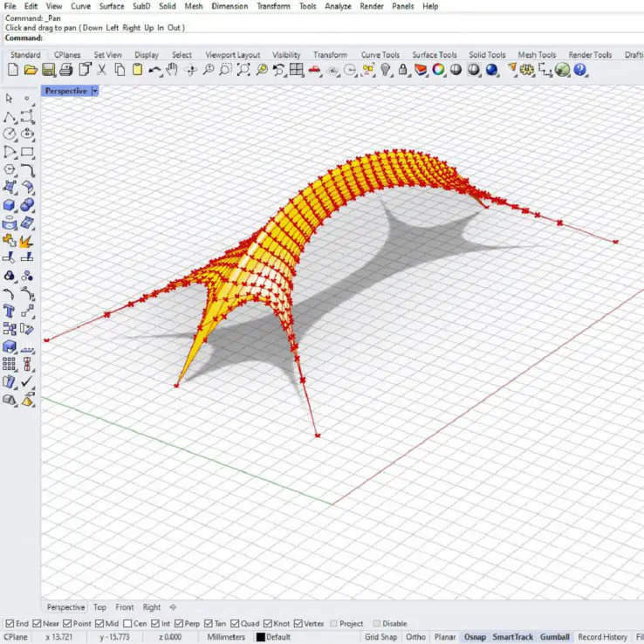The image size is (644, 644).
Task: Toggle the Grid Snap button
Action: pos(381,637)
